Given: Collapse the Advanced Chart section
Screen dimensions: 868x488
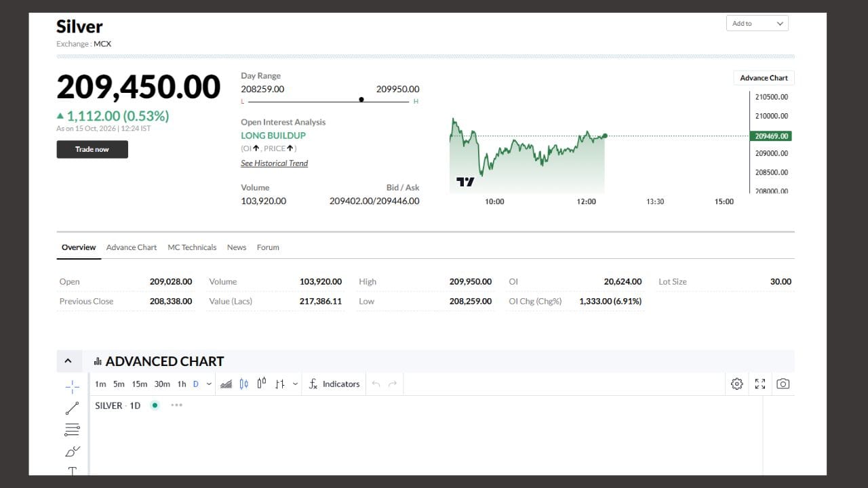Looking at the screenshot, I should point(68,361).
